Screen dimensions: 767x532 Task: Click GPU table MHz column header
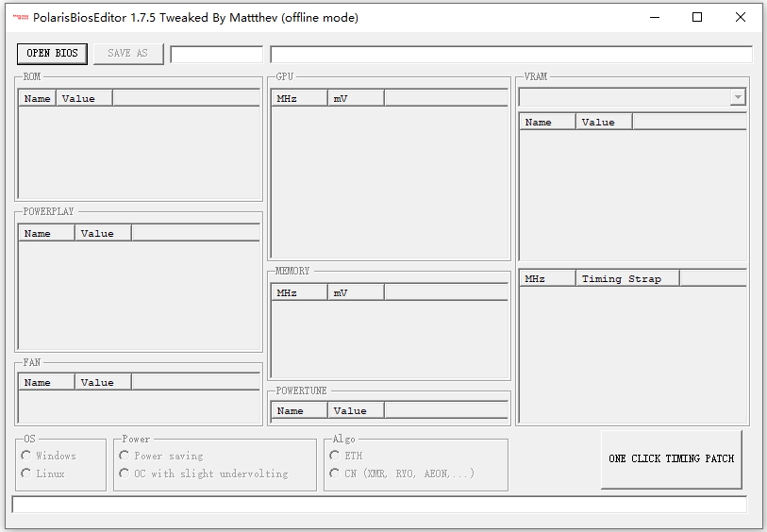[x=299, y=98]
